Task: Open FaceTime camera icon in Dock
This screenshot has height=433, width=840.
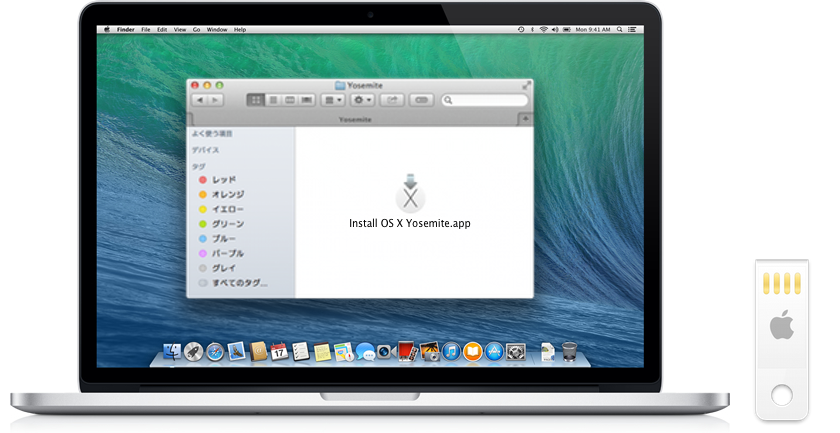Action: click(386, 352)
